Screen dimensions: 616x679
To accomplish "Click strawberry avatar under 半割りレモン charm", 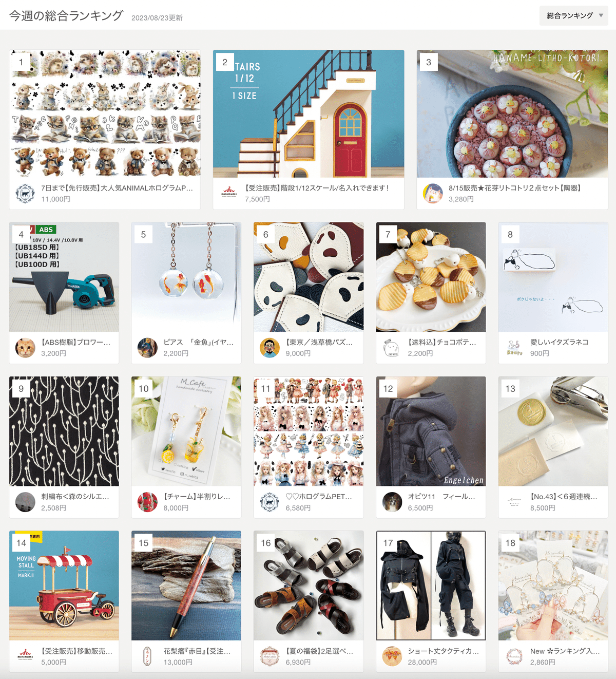I will click(147, 502).
